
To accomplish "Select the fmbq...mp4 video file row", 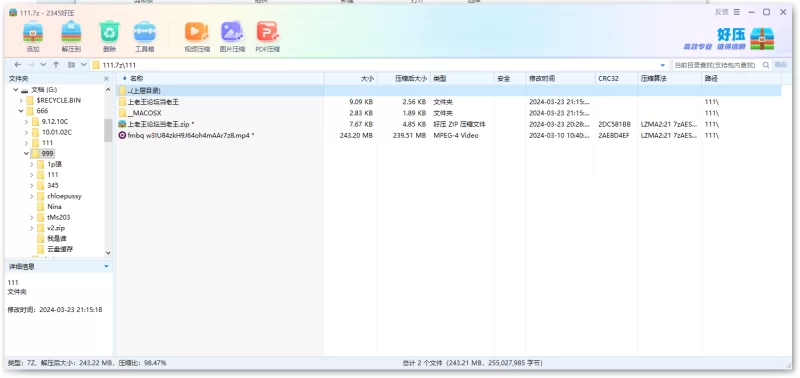I will [x=449, y=135].
